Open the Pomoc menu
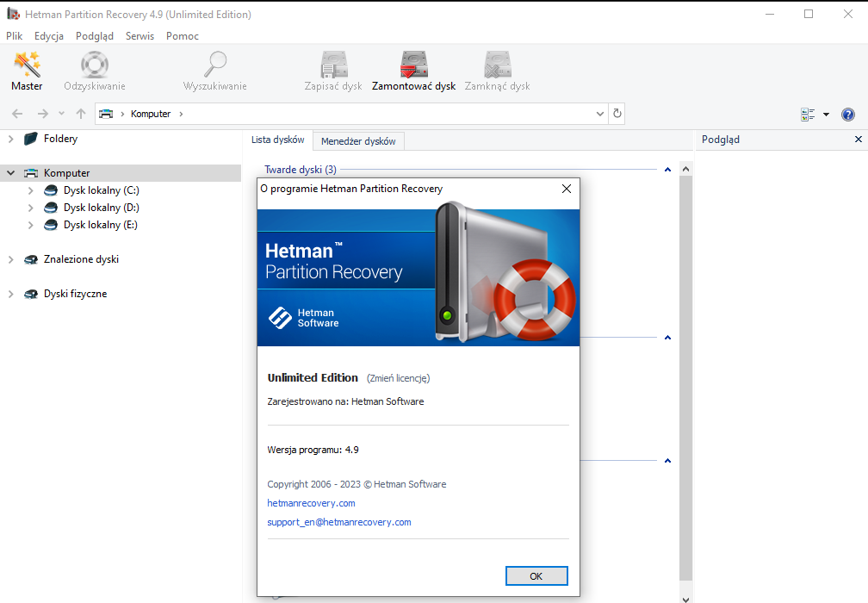Viewport: 868px width, 603px height. [183, 36]
